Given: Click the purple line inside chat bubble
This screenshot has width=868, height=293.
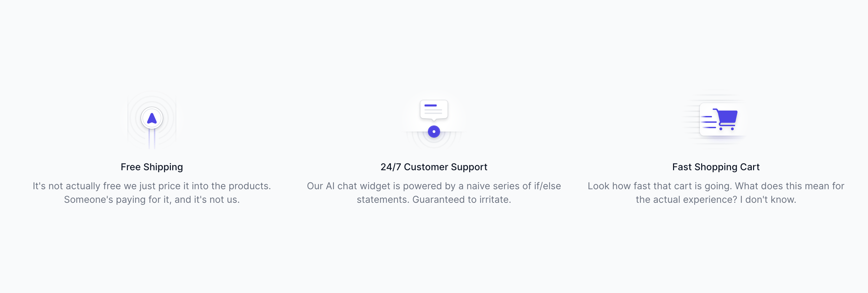Looking at the screenshot, I should tap(431, 105).
